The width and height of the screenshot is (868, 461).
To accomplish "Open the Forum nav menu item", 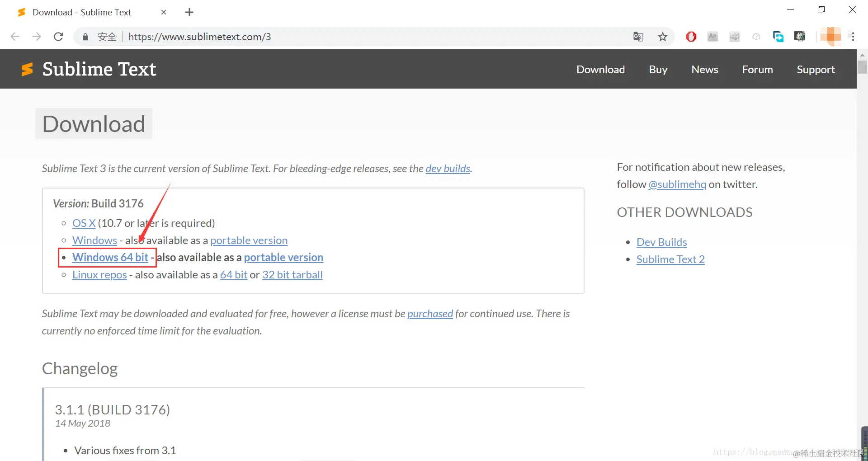I will pyautogui.click(x=757, y=70).
